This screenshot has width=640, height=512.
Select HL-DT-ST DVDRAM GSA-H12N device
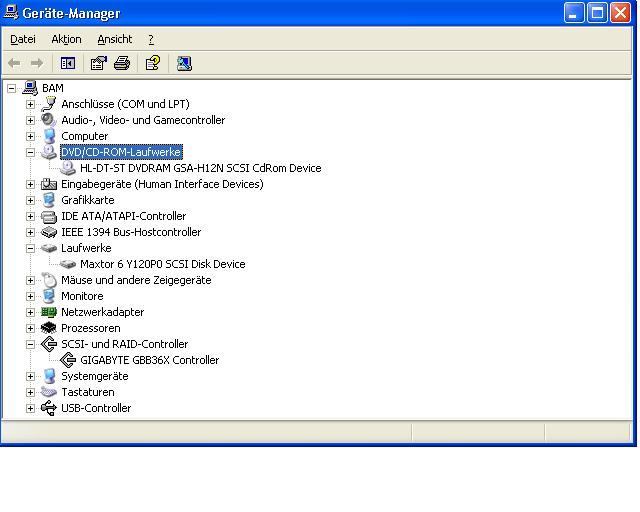(x=200, y=168)
